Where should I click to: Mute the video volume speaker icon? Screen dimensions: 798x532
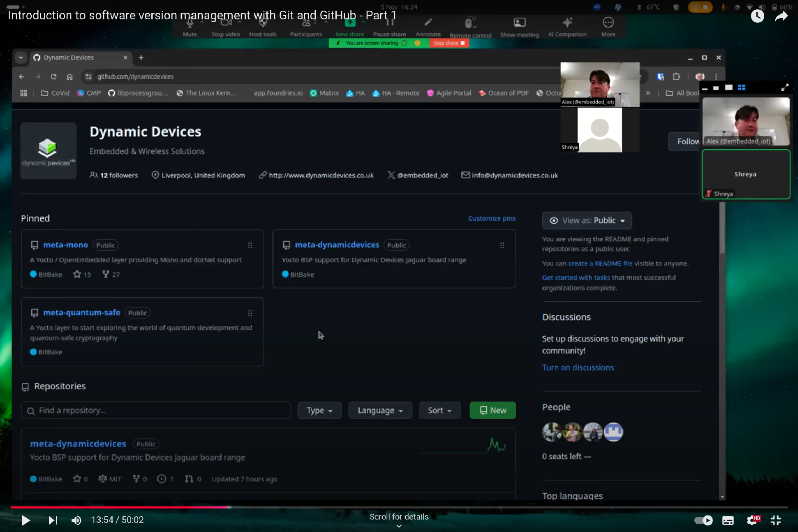pos(76,520)
